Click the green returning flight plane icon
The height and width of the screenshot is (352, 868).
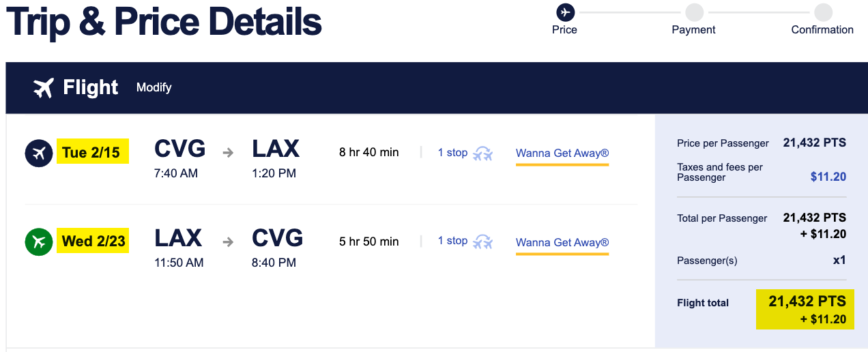(x=39, y=241)
